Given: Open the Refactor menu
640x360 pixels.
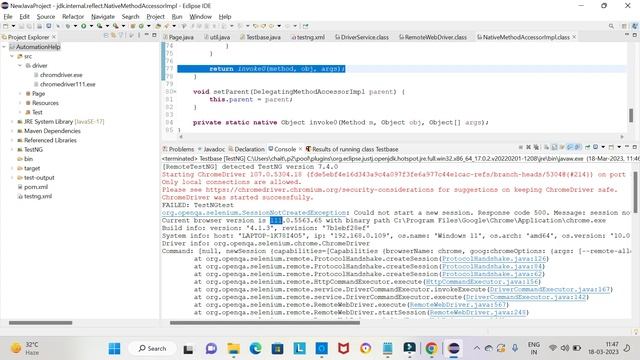Looking at the screenshot, I should [x=73, y=17].
